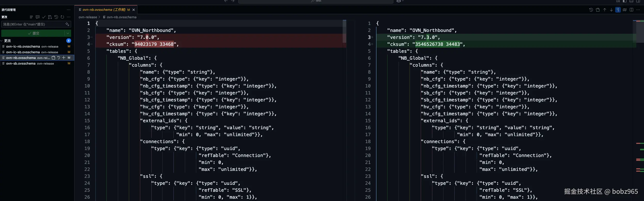The image size is (644, 201).
Task: Click the 源代码管理 panel title
Action: pos(9,10)
